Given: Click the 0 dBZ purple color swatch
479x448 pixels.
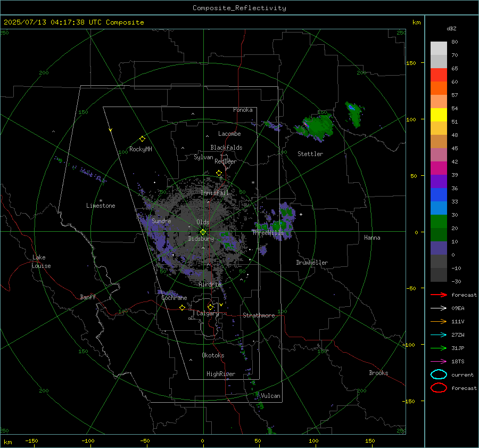Looking at the screenshot, I should (x=439, y=248).
